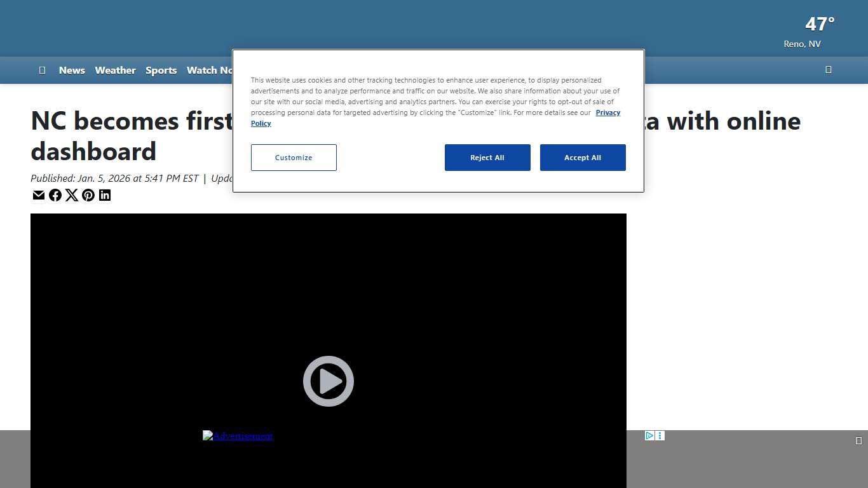Share the article via email icon
Image resolution: width=868 pixels, height=488 pixels.
click(x=39, y=195)
